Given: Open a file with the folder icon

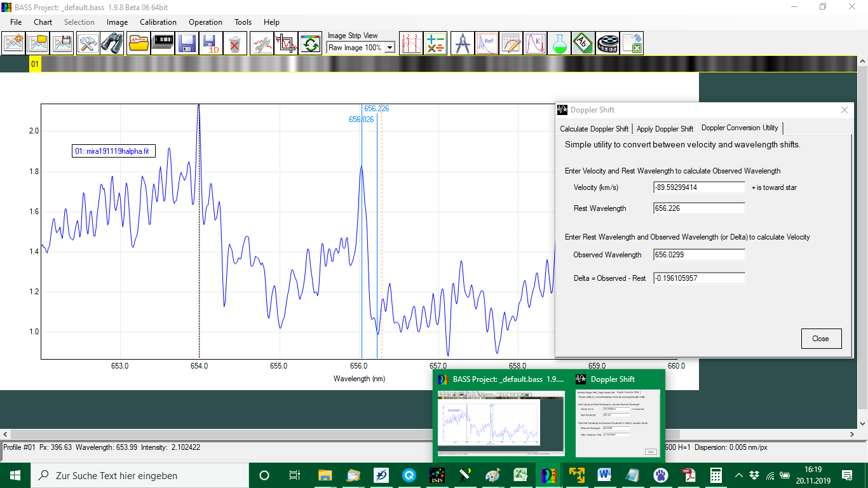Looking at the screenshot, I should point(138,43).
